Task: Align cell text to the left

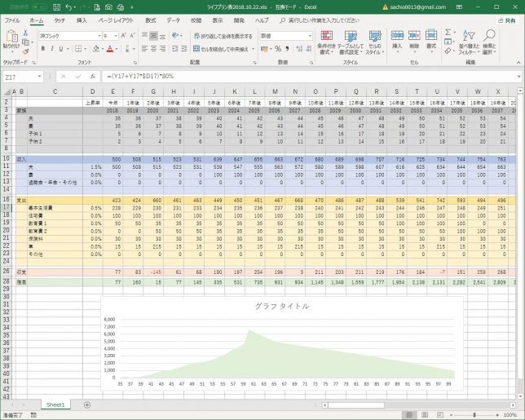Action: (x=144, y=49)
